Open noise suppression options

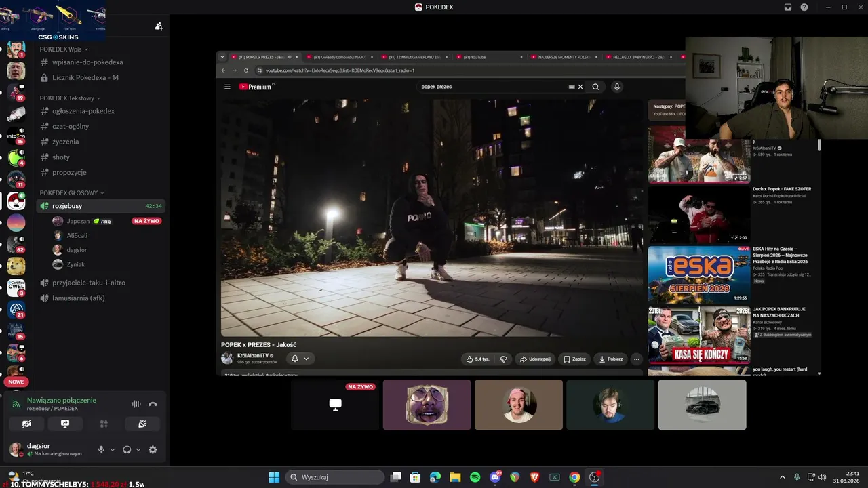(136, 404)
